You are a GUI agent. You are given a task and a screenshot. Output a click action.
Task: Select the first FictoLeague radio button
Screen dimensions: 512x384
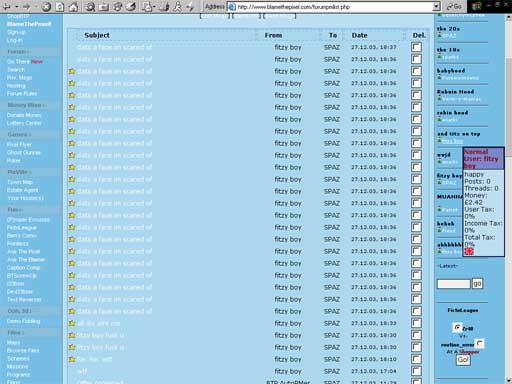tap(457, 327)
